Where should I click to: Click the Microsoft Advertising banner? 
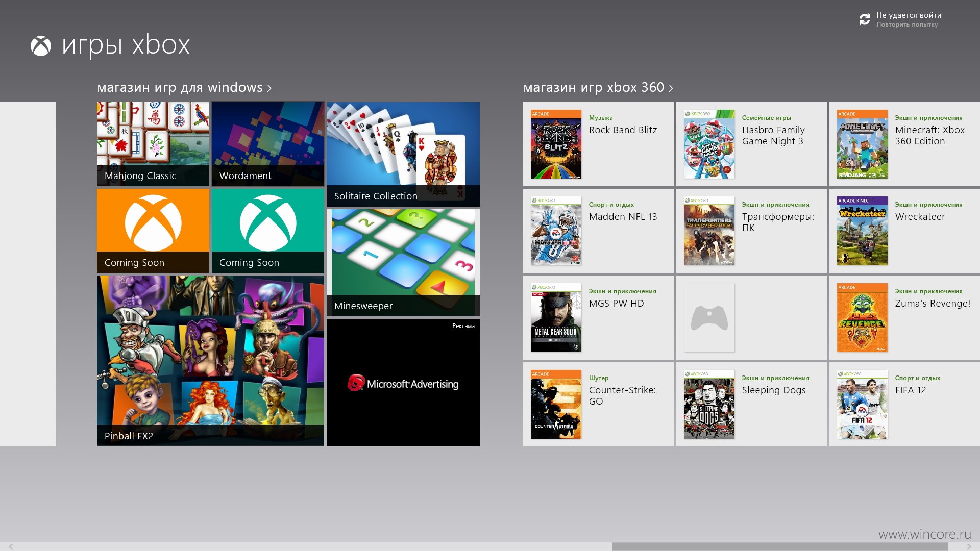(403, 383)
